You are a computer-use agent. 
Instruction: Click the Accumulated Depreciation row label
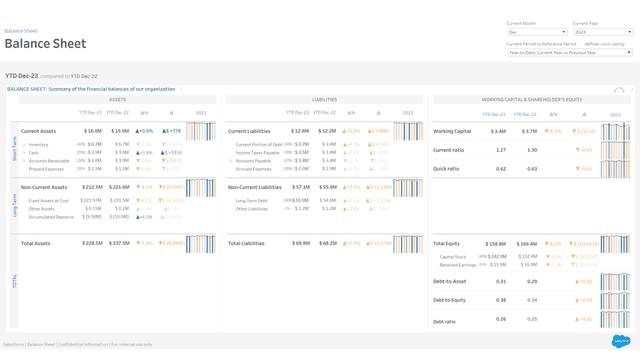[52, 217]
